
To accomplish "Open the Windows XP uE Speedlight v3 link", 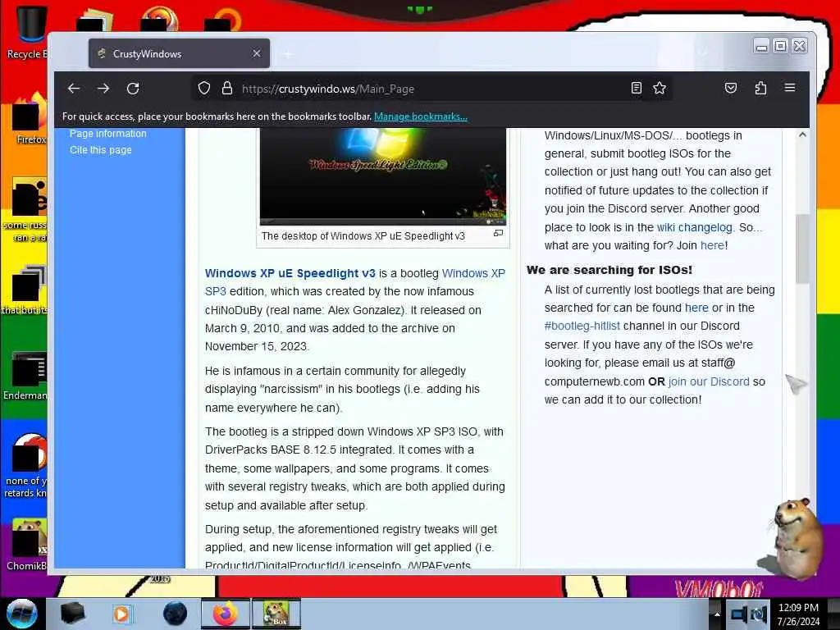I will [x=290, y=273].
